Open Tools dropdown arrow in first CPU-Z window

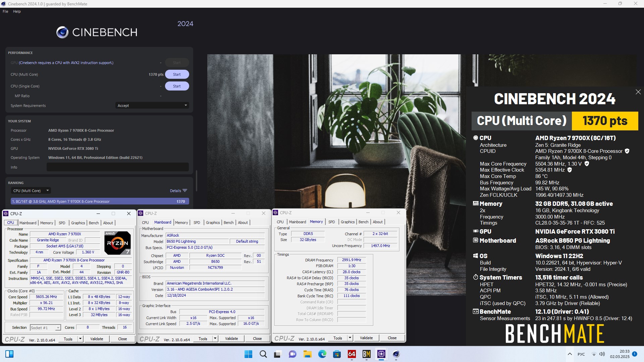[80, 339]
